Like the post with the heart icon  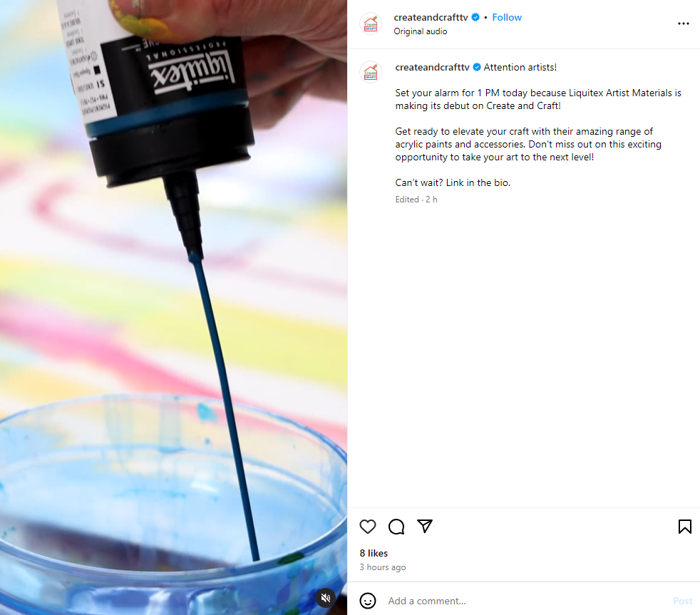click(367, 527)
